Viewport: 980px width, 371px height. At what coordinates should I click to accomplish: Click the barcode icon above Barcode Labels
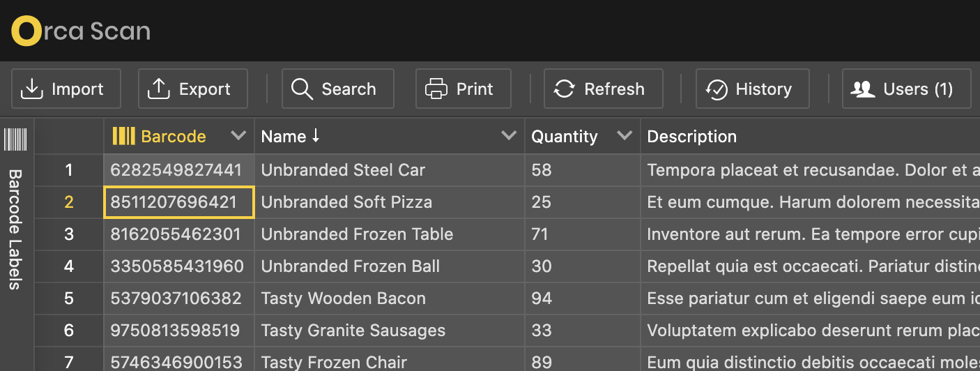[15, 139]
